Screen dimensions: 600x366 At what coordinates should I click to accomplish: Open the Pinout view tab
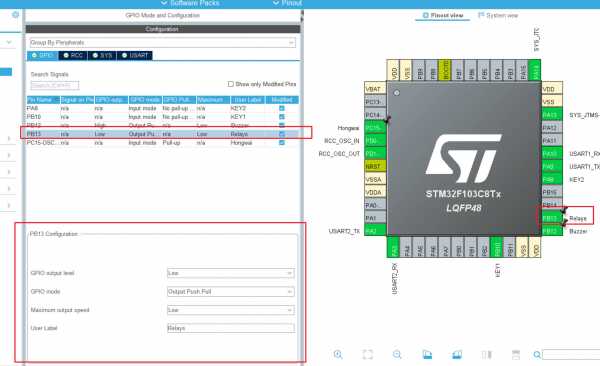click(443, 15)
